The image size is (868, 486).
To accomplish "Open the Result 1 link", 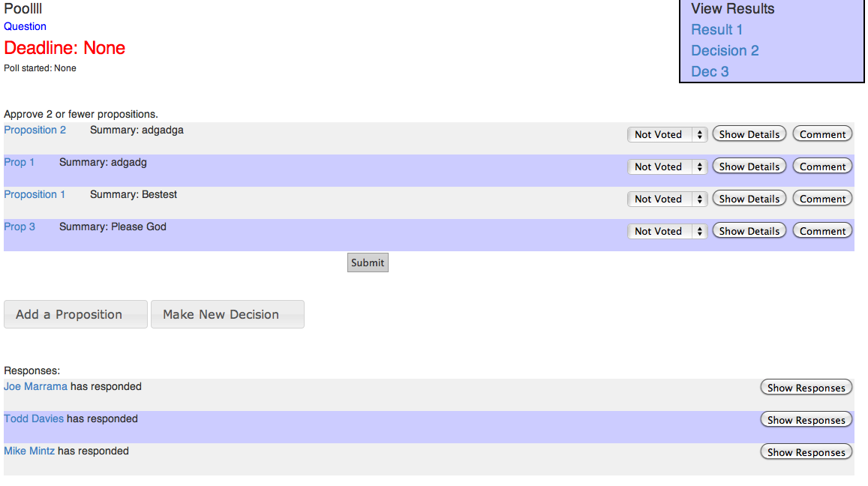I will click(x=716, y=30).
